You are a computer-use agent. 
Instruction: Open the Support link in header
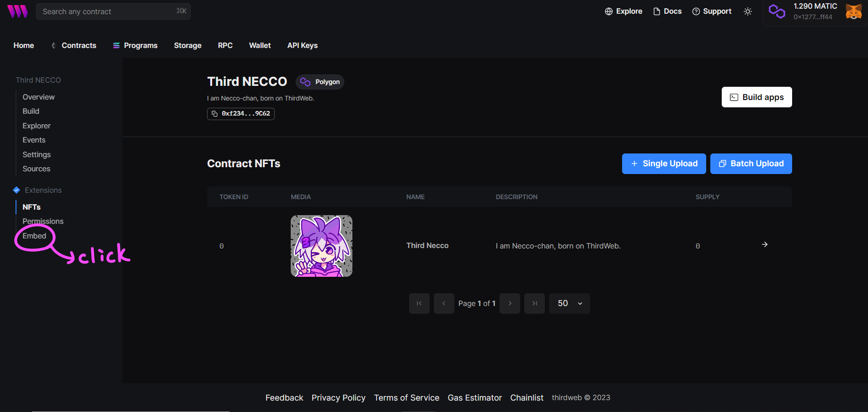coord(712,11)
